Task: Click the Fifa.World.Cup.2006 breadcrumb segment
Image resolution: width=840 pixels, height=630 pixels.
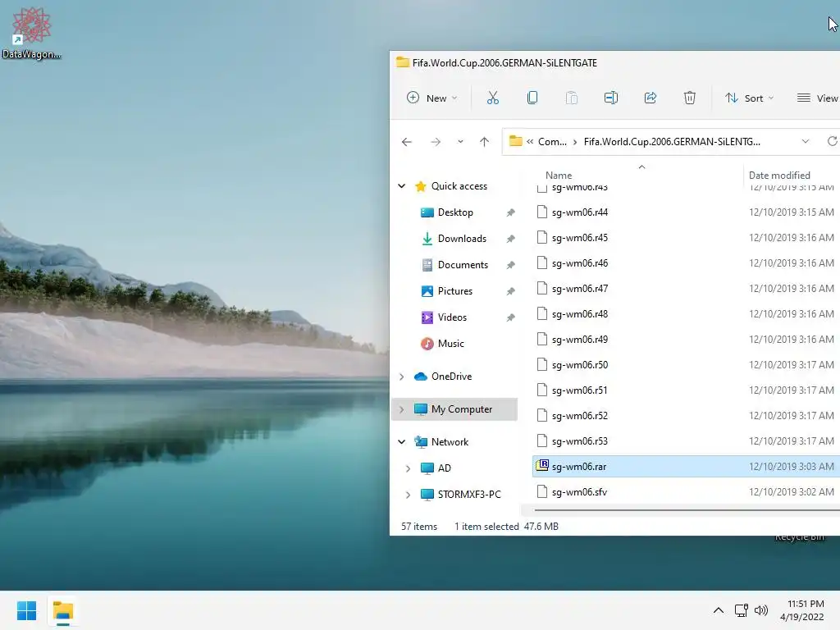Action: (x=672, y=142)
